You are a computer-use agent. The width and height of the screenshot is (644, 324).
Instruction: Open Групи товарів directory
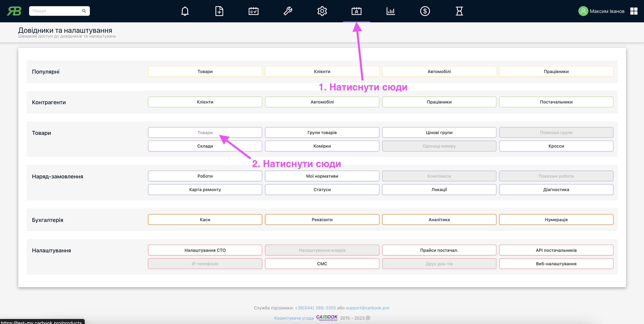tap(322, 133)
